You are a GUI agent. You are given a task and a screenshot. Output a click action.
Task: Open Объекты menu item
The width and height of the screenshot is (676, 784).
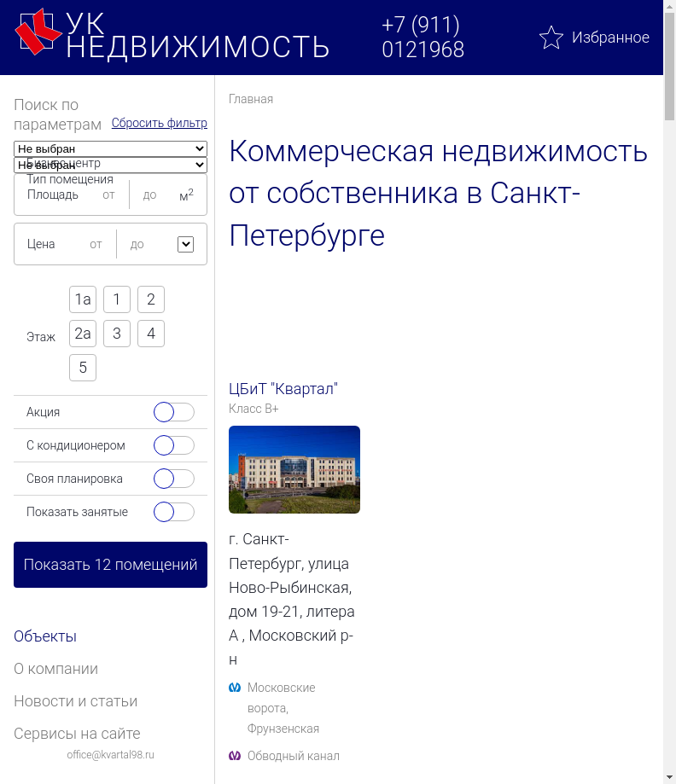[45, 636]
